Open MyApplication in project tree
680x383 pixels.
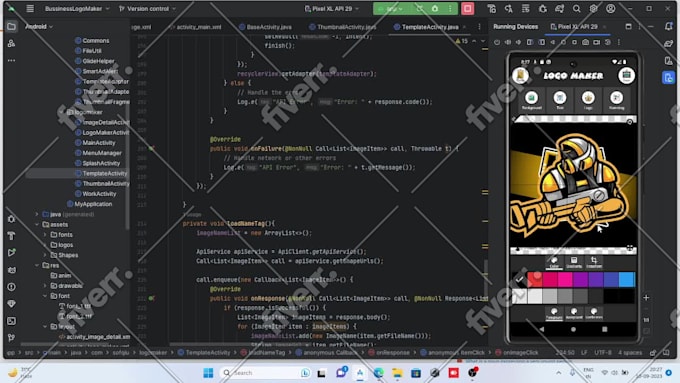coord(89,204)
